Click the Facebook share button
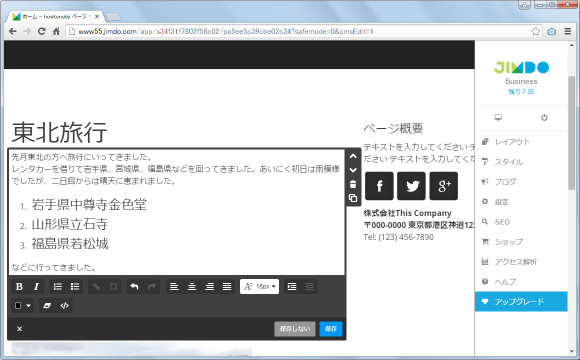Image resolution: width=580 pixels, height=360 pixels. 379,186
